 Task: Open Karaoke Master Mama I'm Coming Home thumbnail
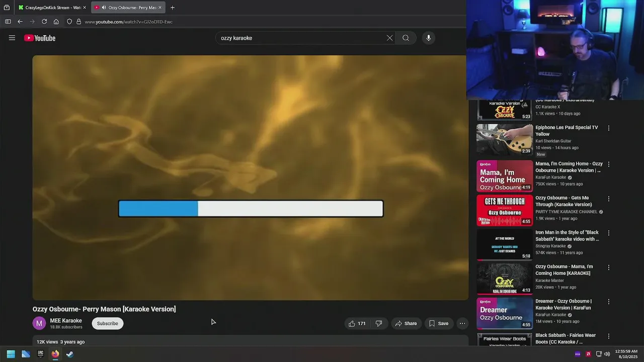click(505, 279)
